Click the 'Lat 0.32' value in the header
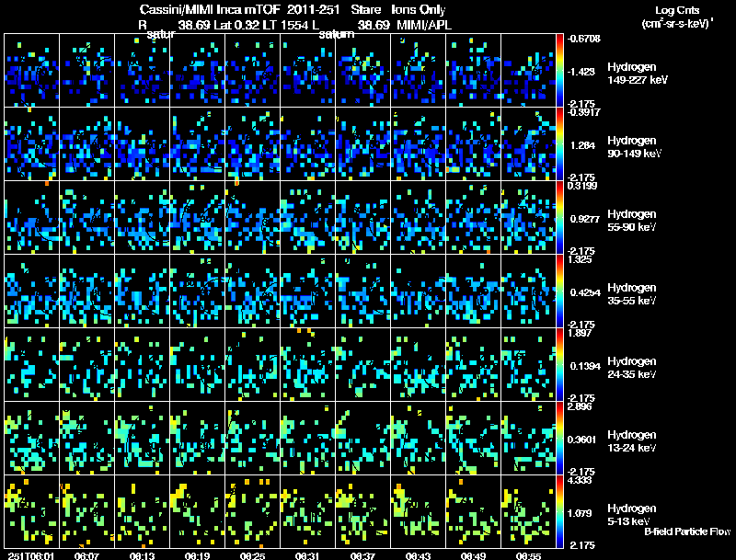 (236, 25)
